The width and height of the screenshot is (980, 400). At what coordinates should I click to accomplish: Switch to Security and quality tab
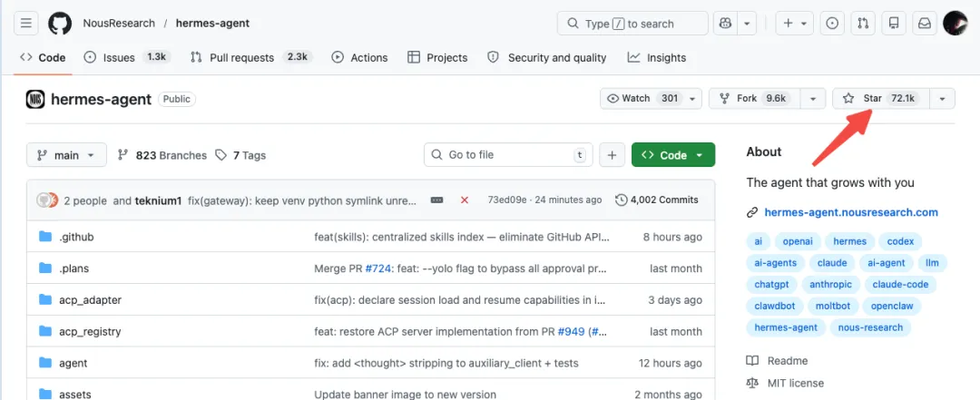(547, 57)
